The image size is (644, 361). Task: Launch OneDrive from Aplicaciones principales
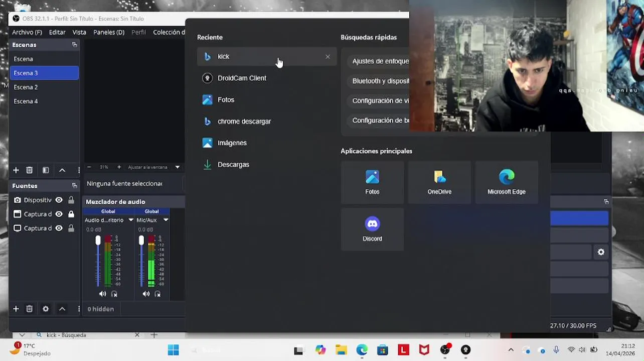pos(439,182)
